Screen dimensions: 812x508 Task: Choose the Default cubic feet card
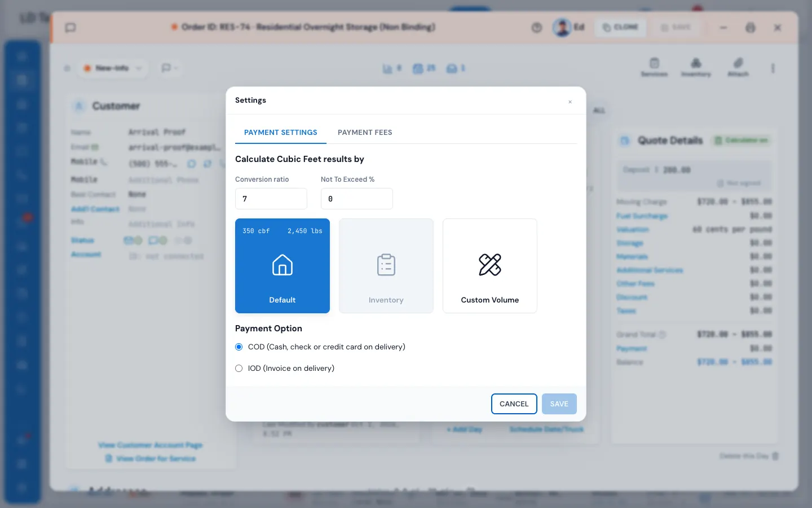pos(283,266)
